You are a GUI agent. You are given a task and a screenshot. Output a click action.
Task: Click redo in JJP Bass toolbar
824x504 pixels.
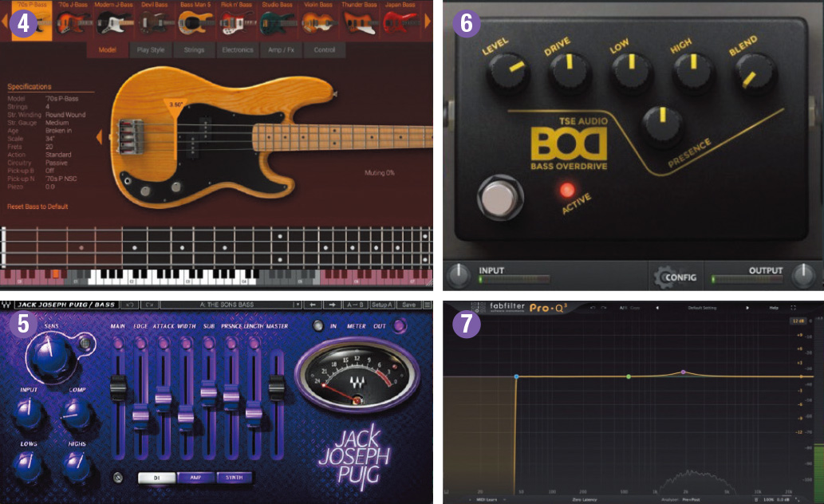point(149,305)
